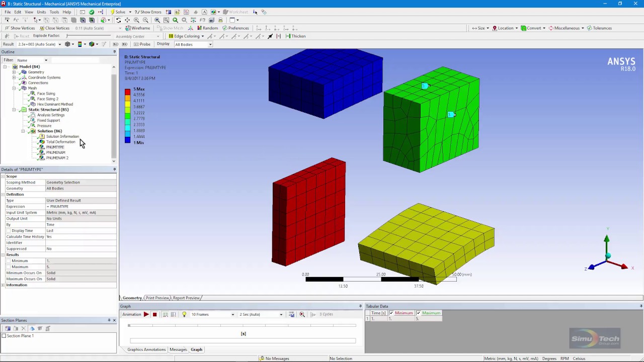
Task: Open the Tools menu
Action: (x=54, y=12)
